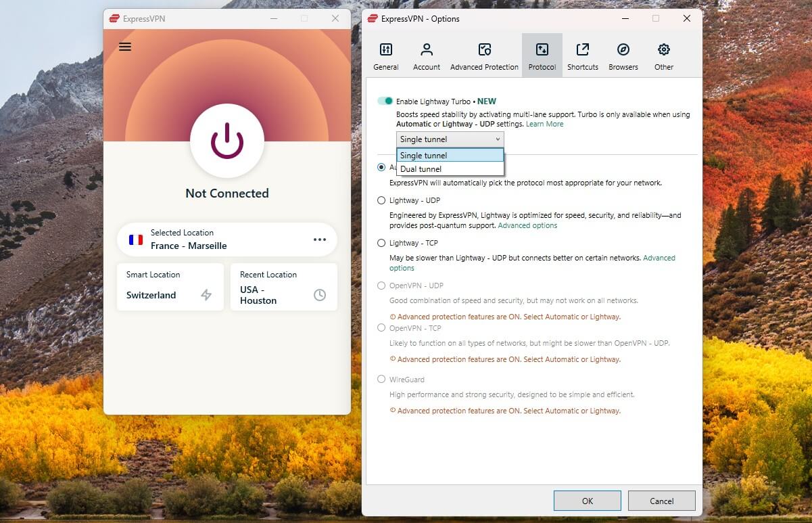Image resolution: width=812 pixels, height=523 pixels.
Task: Choose Dual tunnel from the dropdown list
Action: [x=450, y=169]
